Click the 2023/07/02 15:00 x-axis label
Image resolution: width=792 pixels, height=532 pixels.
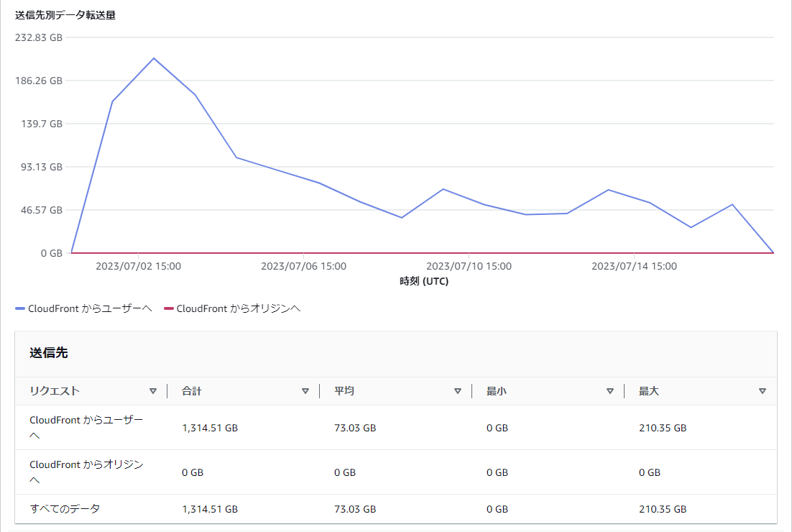(x=138, y=266)
